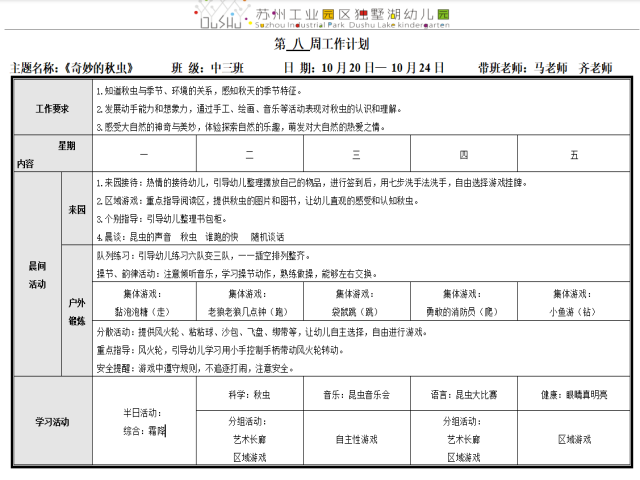This screenshot has height=480, width=640.
Task: Select the 户外锻炼 row header cell
Action: tap(77, 311)
